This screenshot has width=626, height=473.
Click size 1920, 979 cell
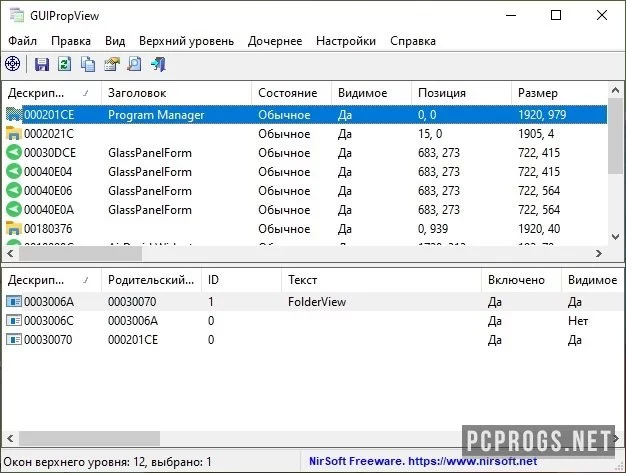[x=542, y=115]
